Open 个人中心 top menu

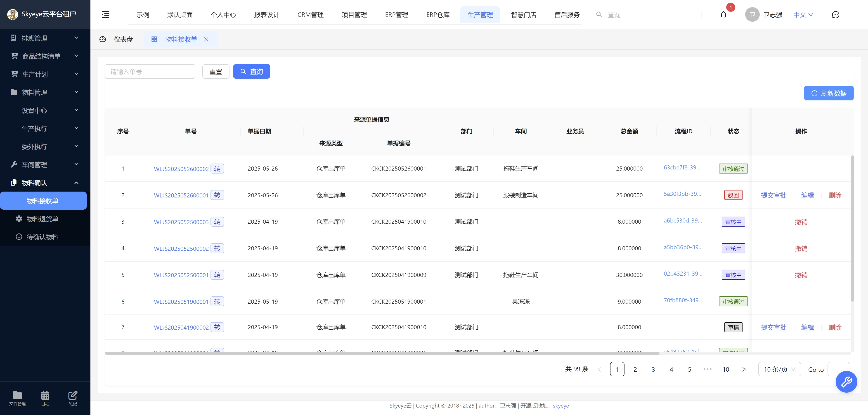click(223, 15)
